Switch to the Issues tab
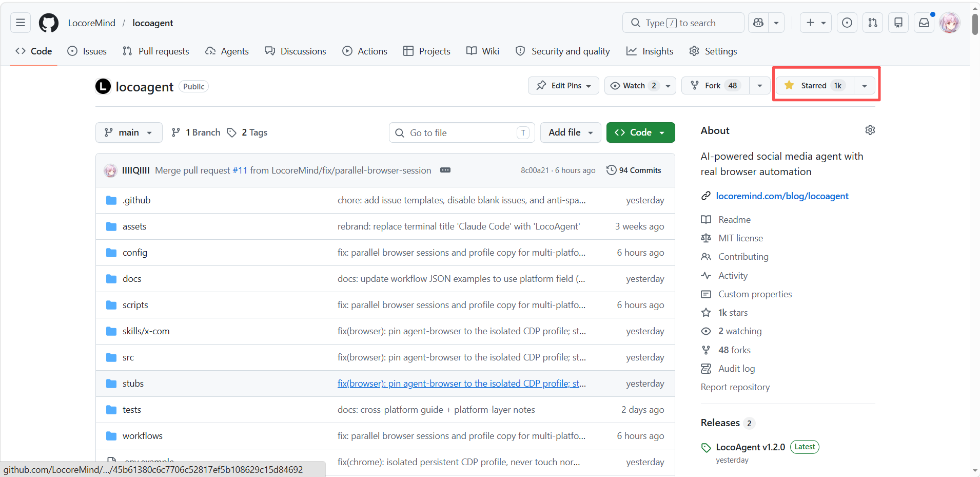Viewport: 980px width, 477px height. (87, 51)
